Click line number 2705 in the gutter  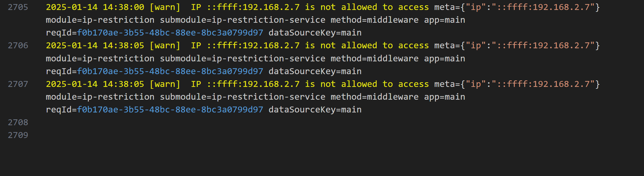click(18, 7)
